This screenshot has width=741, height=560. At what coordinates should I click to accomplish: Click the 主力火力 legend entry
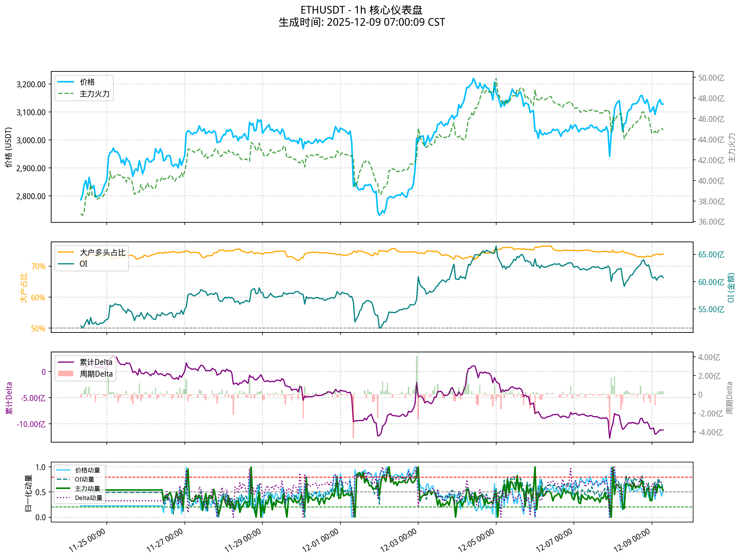click(x=94, y=94)
